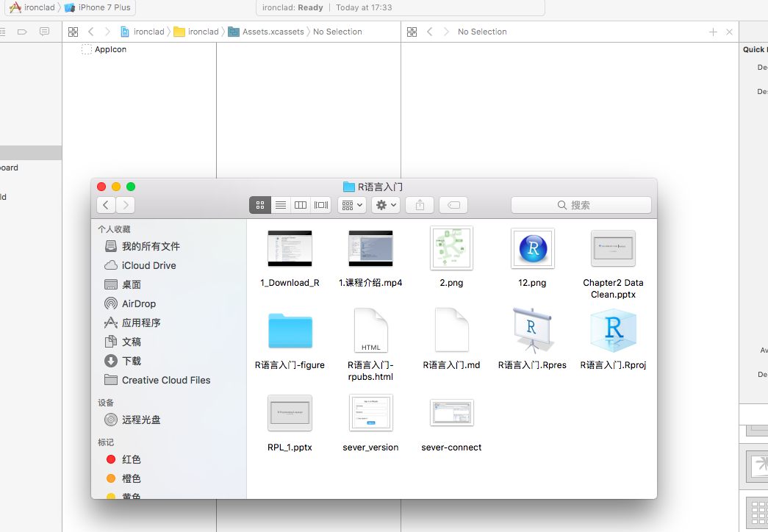
Task: Switch Finder to icon view
Action: coord(260,205)
